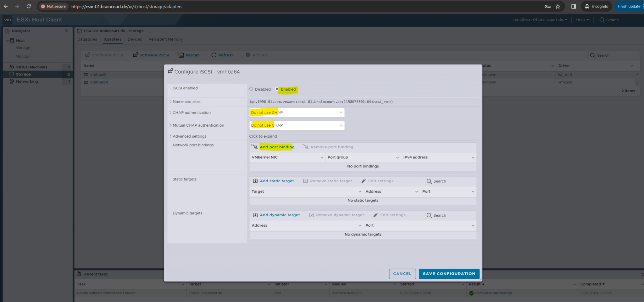This screenshot has width=644, height=302.
Task: Bookmark page with star icon
Action: tap(558, 6)
